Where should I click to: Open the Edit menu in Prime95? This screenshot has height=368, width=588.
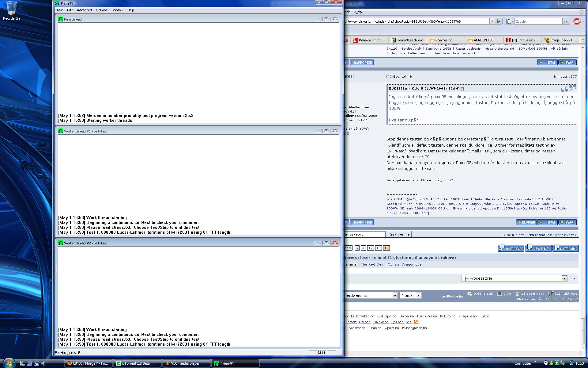(70, 10)
